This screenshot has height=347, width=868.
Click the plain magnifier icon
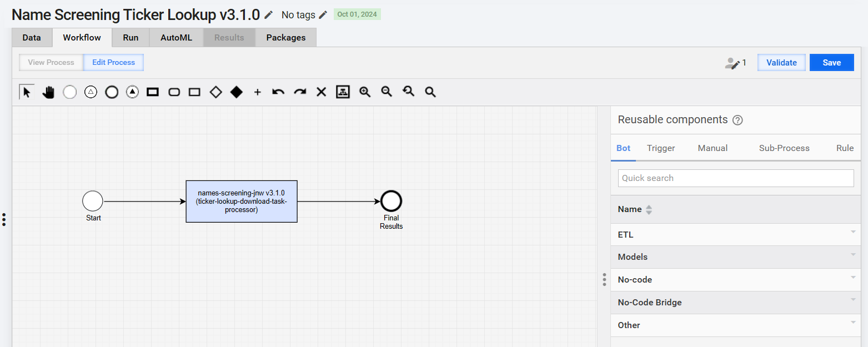point(430,92)
